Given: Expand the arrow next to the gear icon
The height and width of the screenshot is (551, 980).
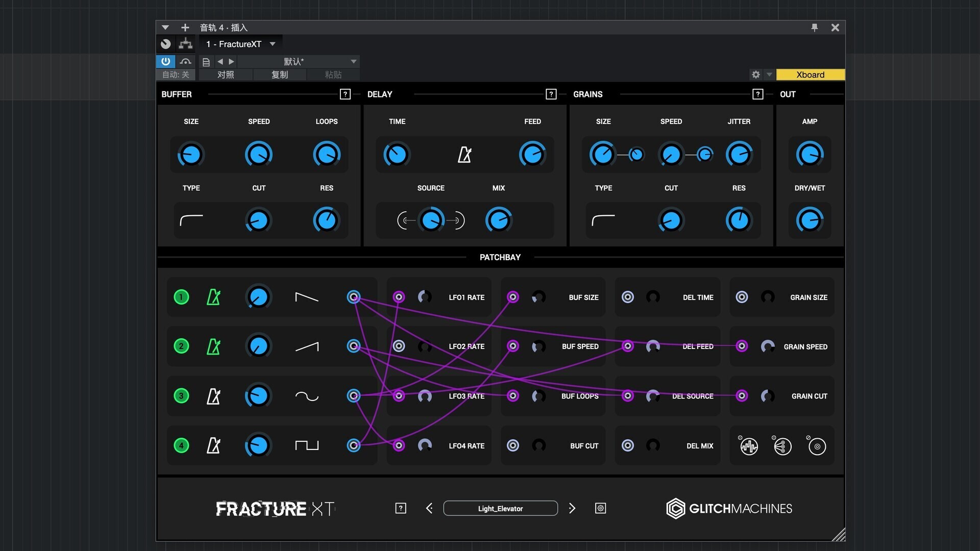Looking at the screenshot, I should (769, 74).
